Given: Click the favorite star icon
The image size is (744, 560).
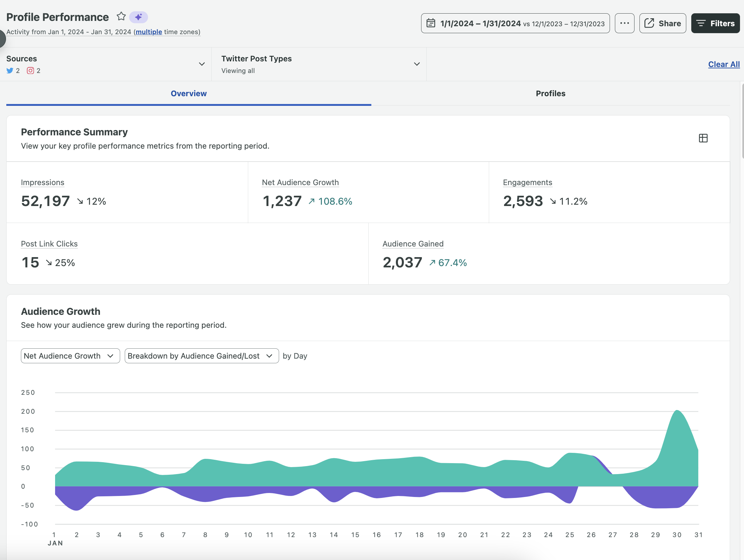Looking at the screenshot, I should click(x=121, y=17).
